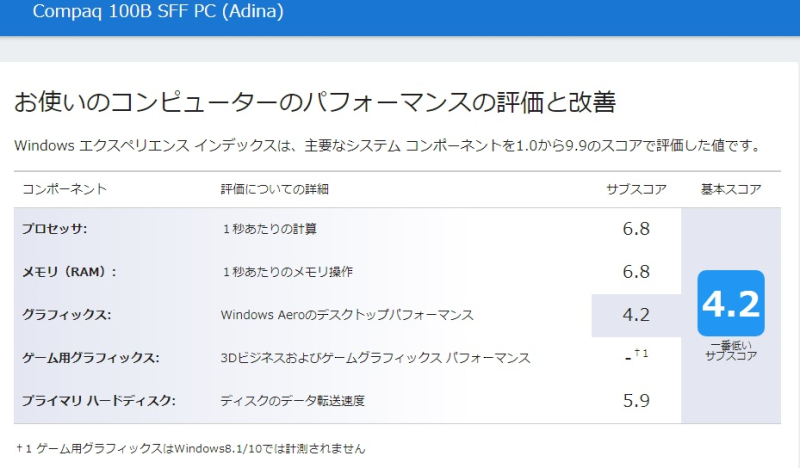
Task: Click the blue 4.2 base score badge
Action: [730, 303]
